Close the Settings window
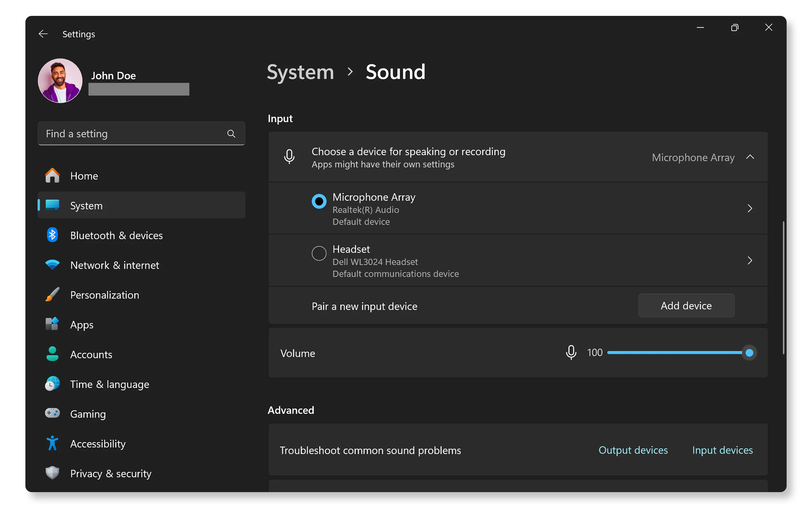This screenshot has width=812, height=508. coord(768,28)
